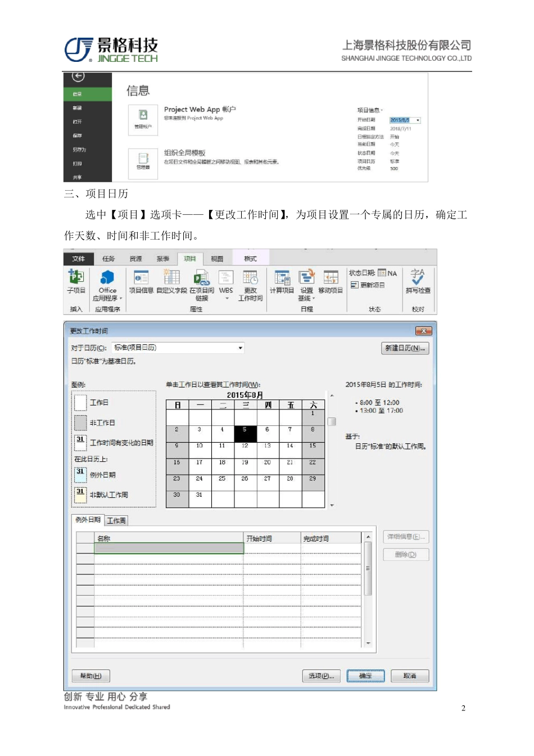This screenshot has height=756, width=534.
Task: Click the 删除 (Delete) button
Action: [x=406, y=555]
